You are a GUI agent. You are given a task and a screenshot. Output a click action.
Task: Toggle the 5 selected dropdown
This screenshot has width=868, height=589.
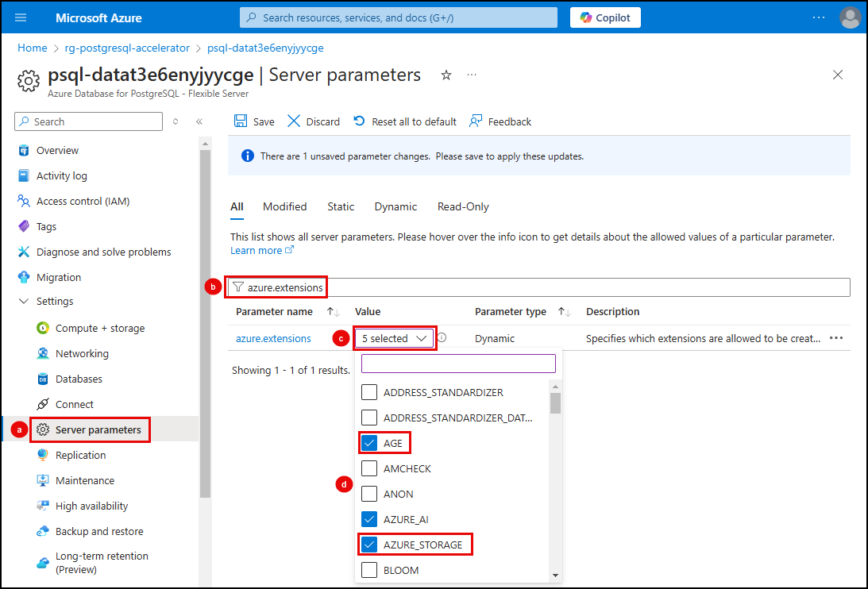point(394,338)
